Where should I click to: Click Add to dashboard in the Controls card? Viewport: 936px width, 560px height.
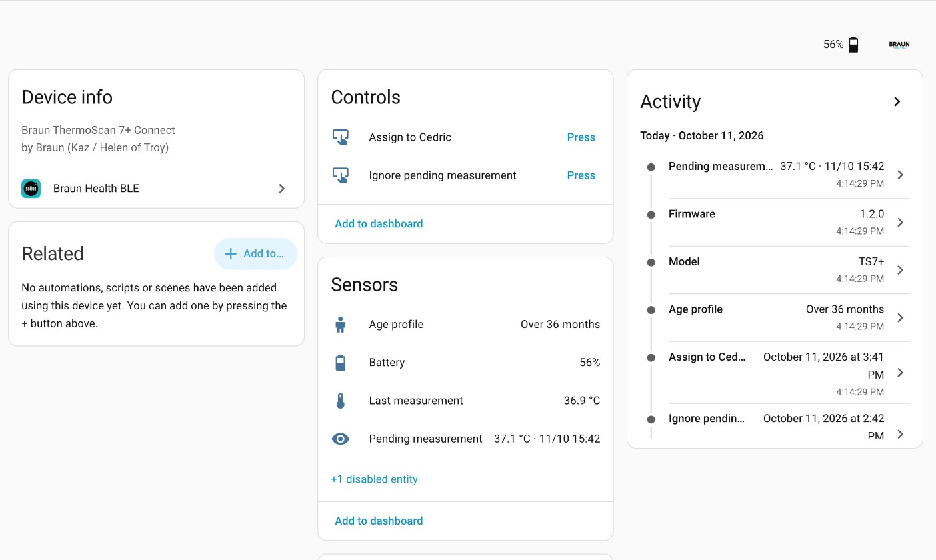coord(379,224)
